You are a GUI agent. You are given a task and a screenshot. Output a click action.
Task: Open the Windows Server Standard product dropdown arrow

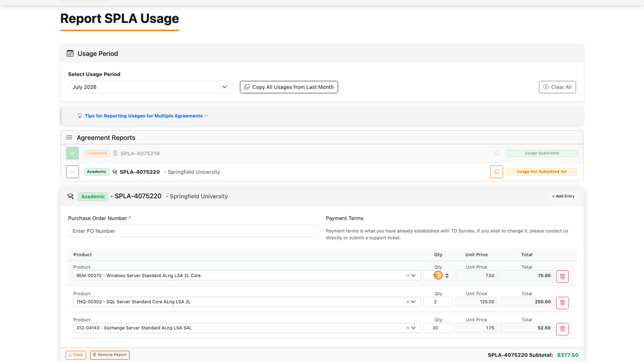(x=414, y=276)
